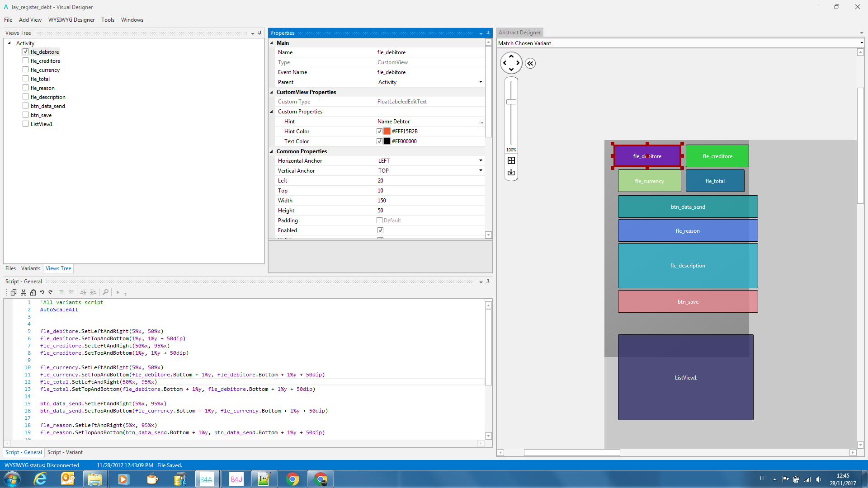Toggle the Enabled property checkbox
This screenshot has height=488, width=868.
(380, 230)
